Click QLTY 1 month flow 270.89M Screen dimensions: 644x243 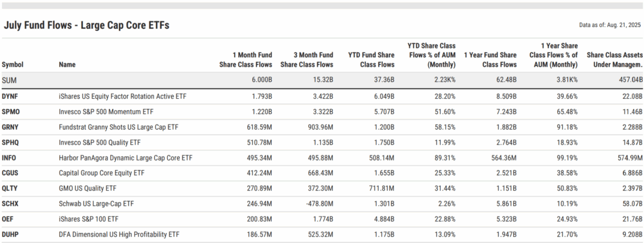click(x=260, y=188)
